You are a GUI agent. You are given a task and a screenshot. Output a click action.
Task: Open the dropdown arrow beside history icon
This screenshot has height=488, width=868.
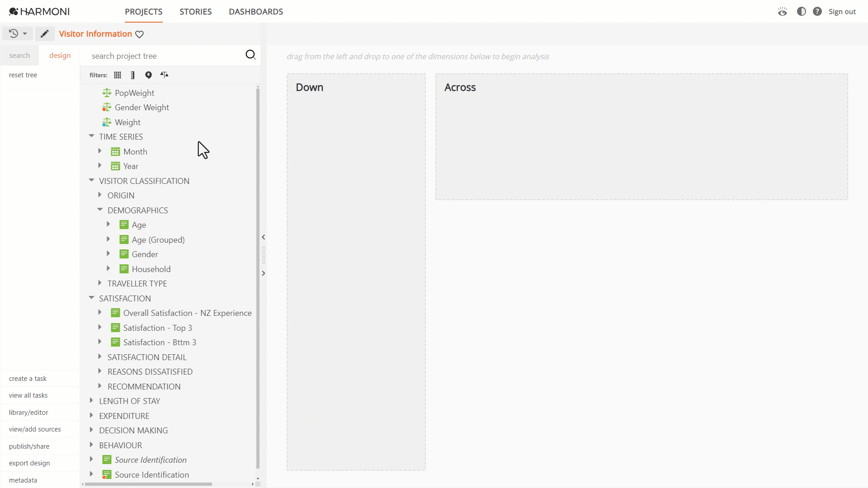[25, 34]
